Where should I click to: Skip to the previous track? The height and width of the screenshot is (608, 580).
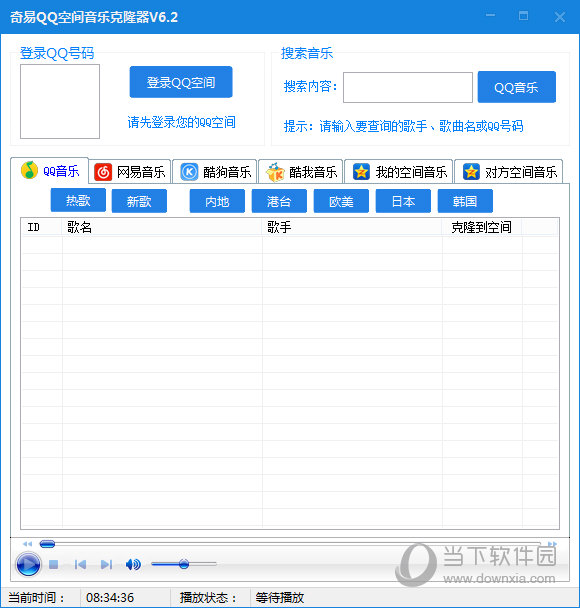[x=80, y=565]
